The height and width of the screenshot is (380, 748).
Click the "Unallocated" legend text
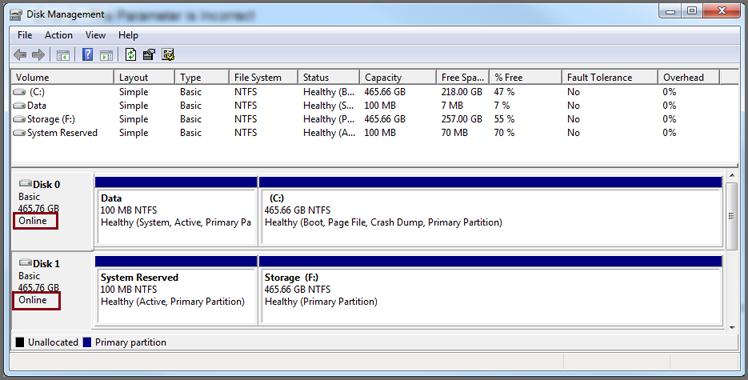53,342
